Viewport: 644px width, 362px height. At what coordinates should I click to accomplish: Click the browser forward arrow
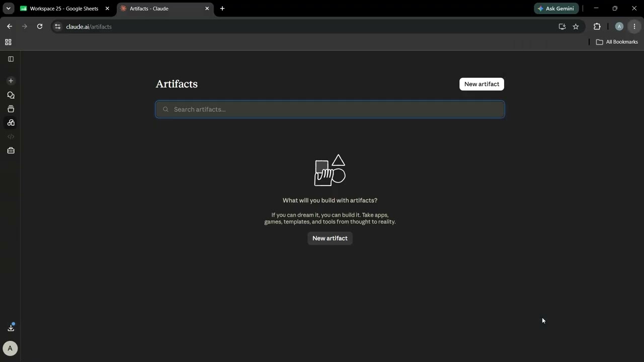(x=25, y=27)
